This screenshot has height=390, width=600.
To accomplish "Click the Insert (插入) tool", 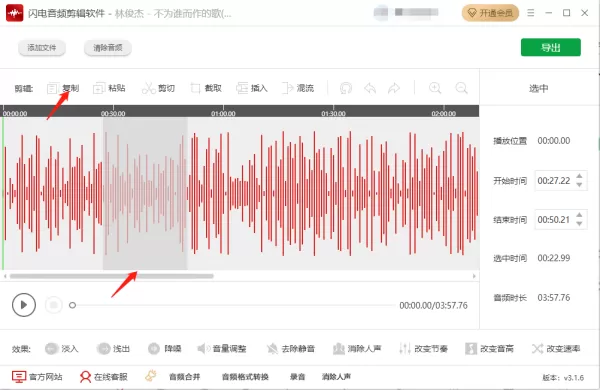I will point(252,88).
